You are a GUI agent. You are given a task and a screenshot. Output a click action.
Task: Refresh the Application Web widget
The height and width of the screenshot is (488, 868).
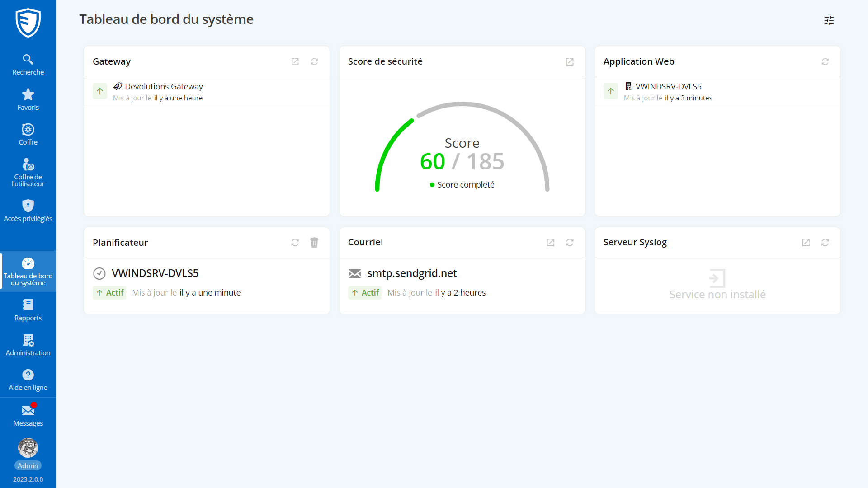[x=825, y=61]
